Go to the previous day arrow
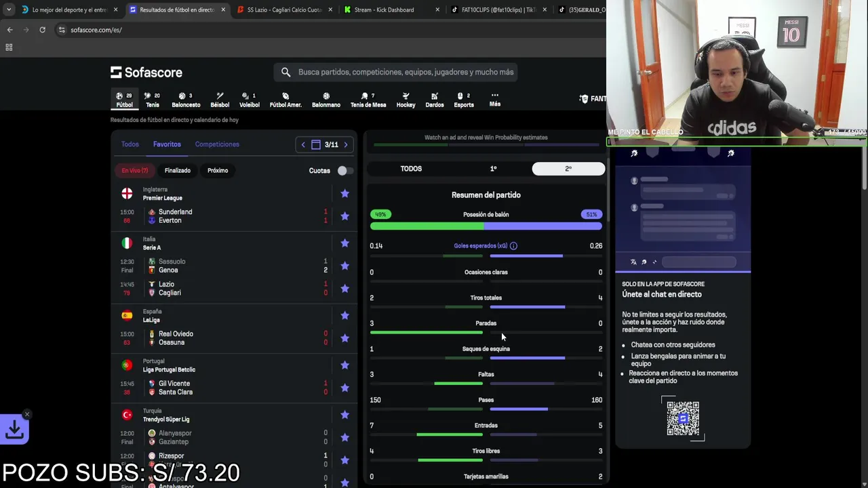Viewport: 868px width, 488px height. tap(303, 144)
